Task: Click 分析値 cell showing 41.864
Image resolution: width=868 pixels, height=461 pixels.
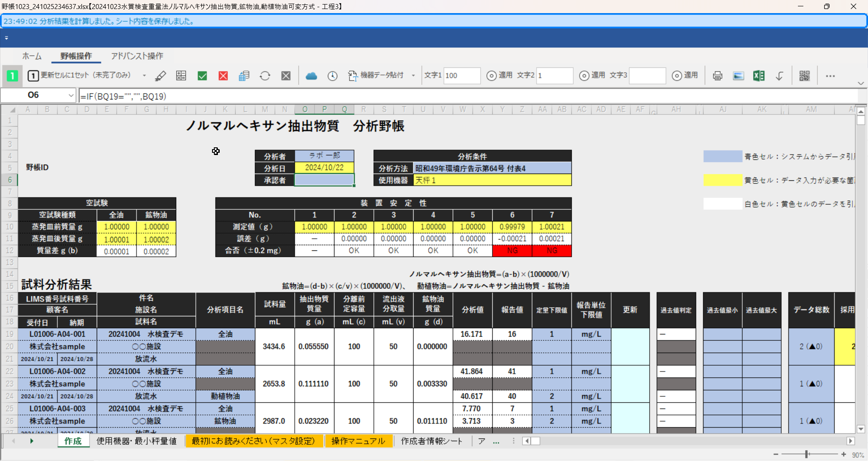Action: pyautogui.click(x=472, y=371)
